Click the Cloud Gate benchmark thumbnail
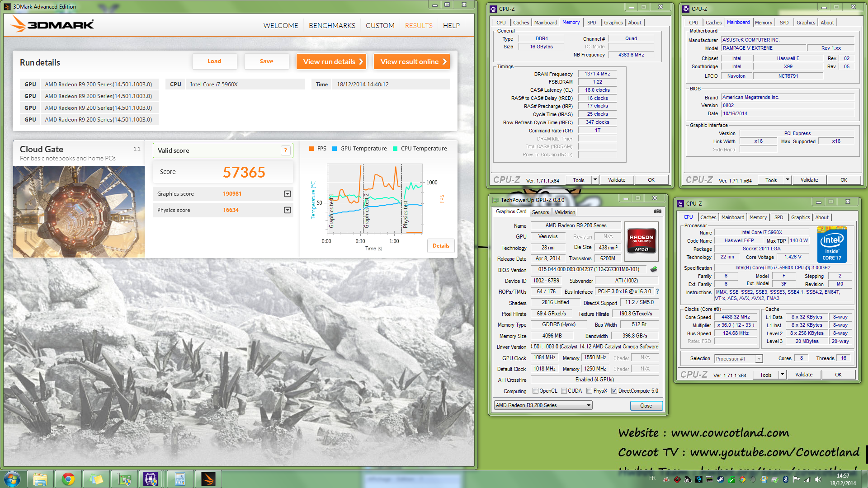This screenshot has width=868, height=488. (79, 211)
